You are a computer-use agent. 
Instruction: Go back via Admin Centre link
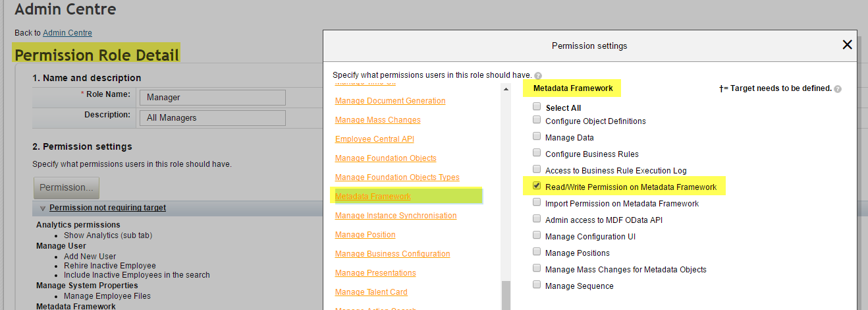67,32
